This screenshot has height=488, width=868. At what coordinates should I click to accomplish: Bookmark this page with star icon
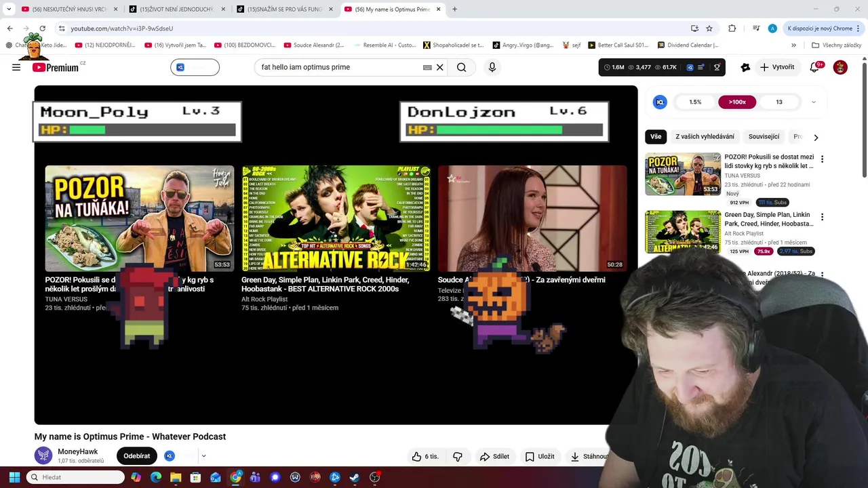[709, 28]
